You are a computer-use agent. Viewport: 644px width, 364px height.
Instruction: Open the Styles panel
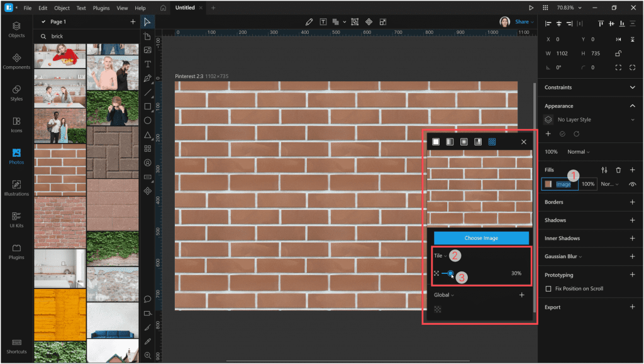tap(16, 93)
